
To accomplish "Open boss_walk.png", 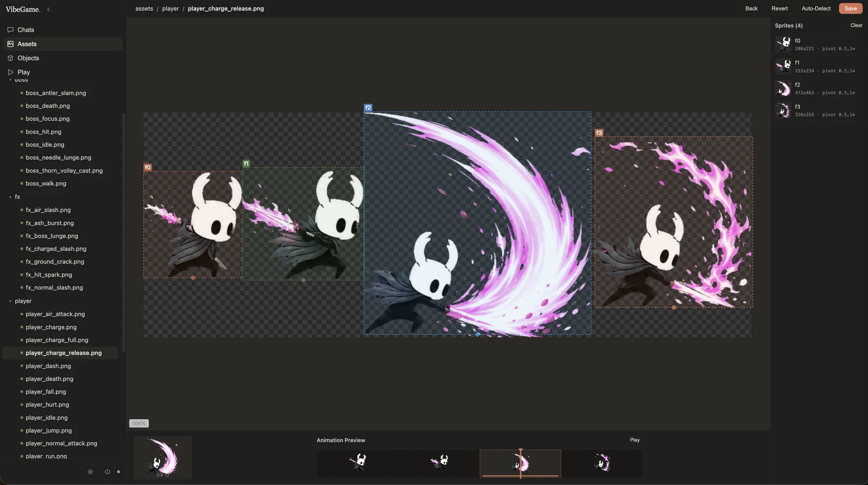I will pos(46,184).
